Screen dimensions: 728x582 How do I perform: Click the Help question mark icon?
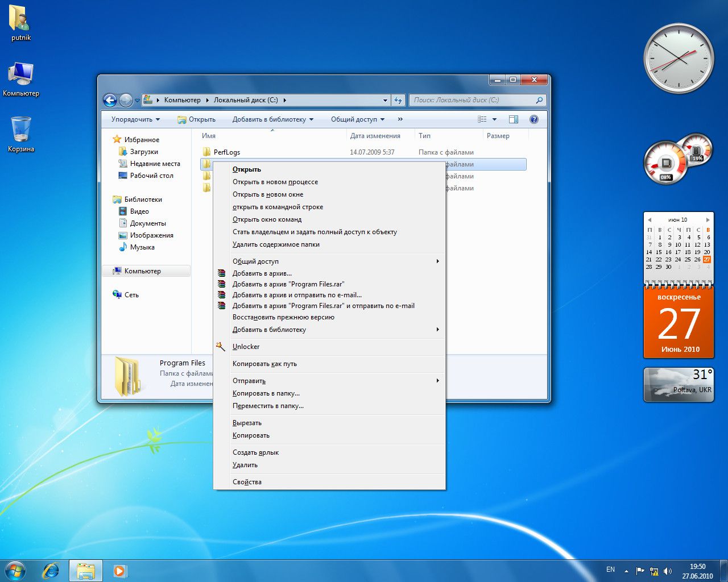coord(533,119)
